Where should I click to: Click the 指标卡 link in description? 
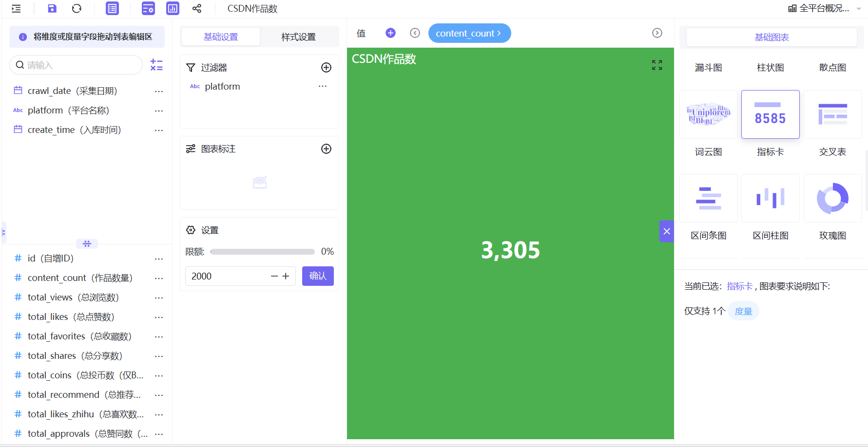tap(739, 286)
